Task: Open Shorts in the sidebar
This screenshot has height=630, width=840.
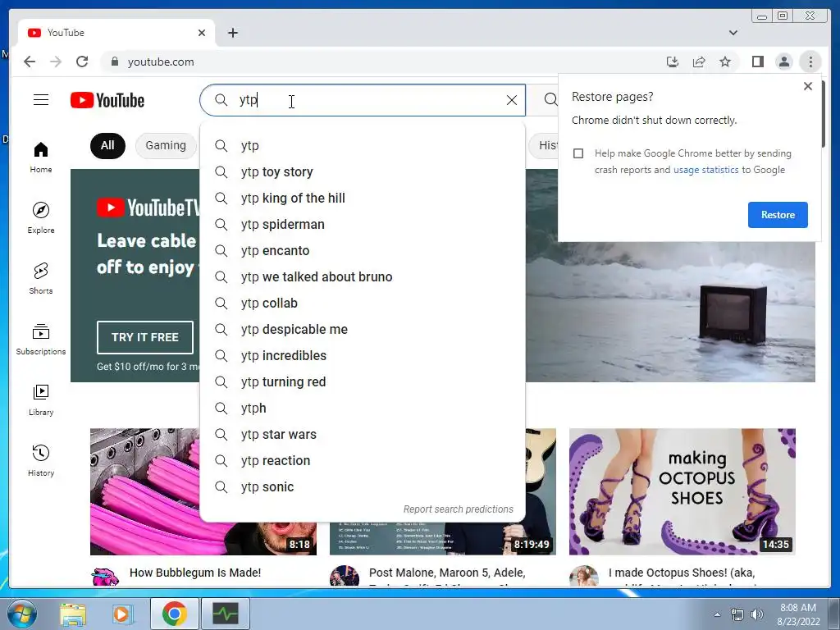Action: [41, 279]
